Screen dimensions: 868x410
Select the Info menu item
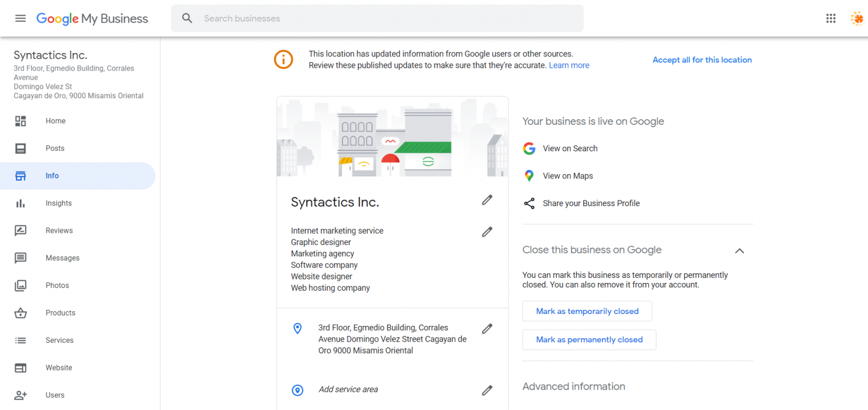[x=77, y=176]
